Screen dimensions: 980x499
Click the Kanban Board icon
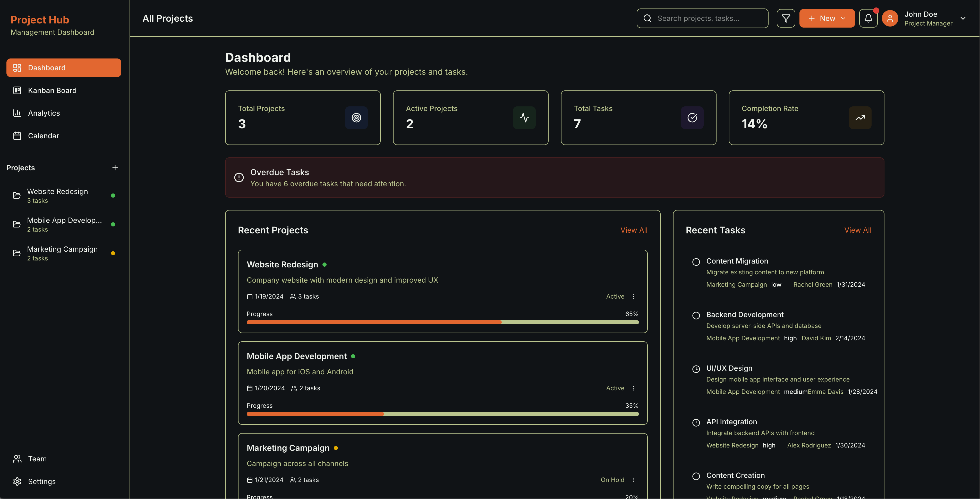click(x=17, y=90)
